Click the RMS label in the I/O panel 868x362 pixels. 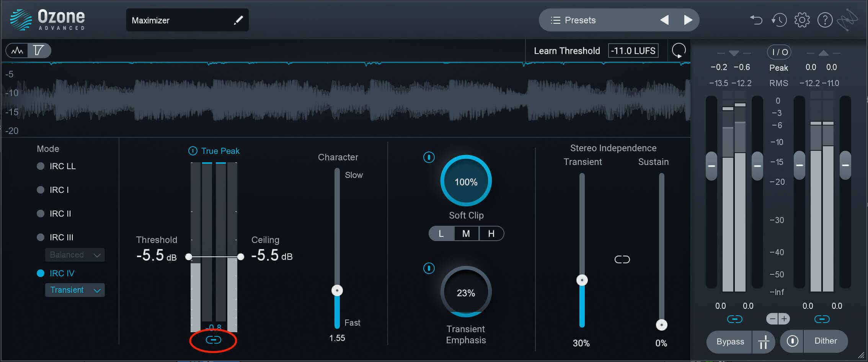[x=779, y=83]
